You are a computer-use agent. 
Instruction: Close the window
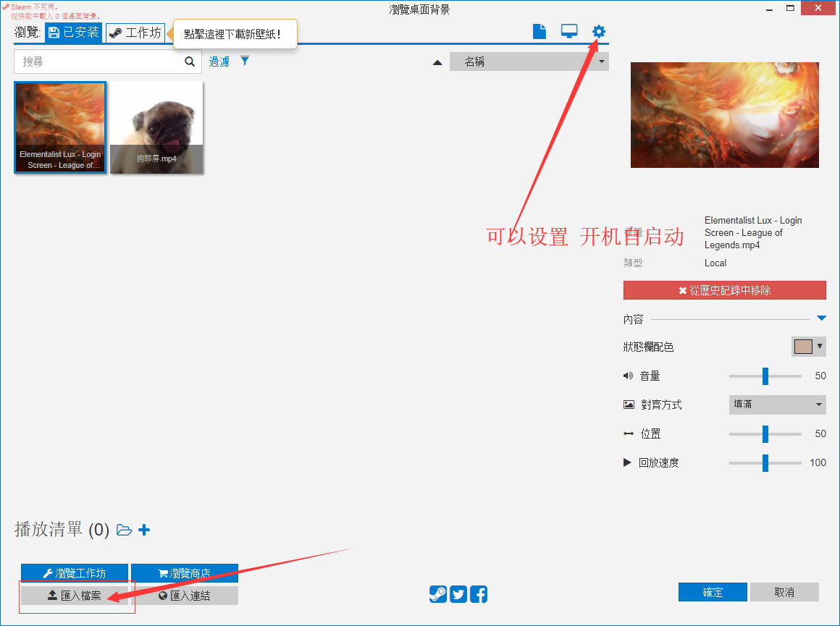coord(818,7)
